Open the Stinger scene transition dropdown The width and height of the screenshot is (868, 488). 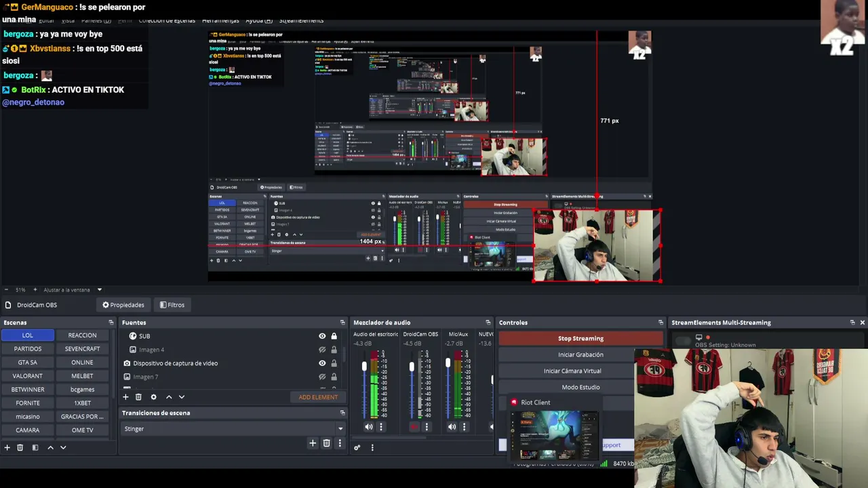[x=233, y=428]
